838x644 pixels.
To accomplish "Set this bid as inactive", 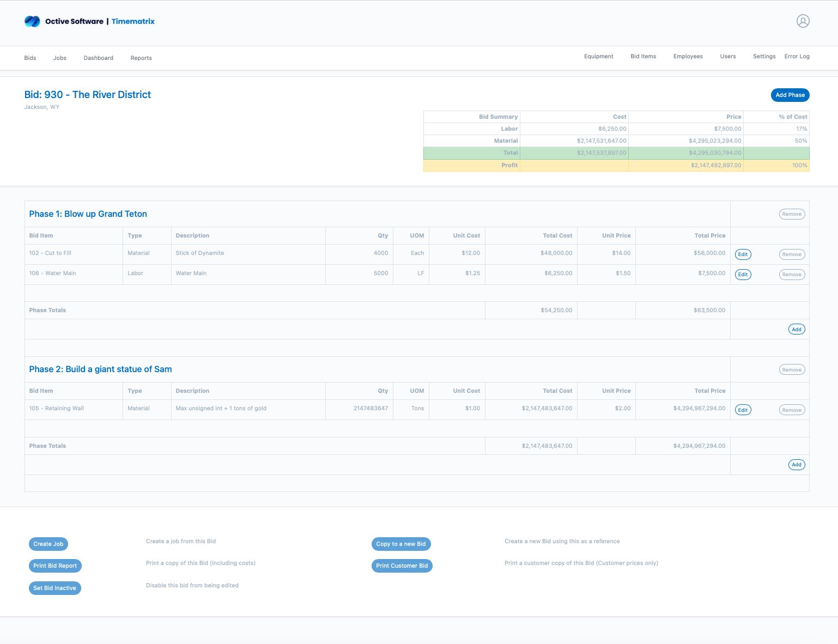I will point(54,588).
